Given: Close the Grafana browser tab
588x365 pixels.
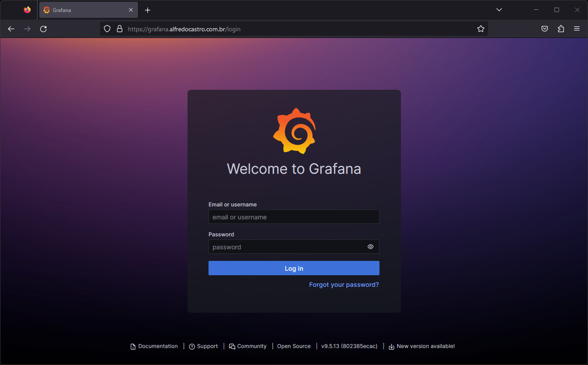Looking at the screenshot, I should click(131, 10).
